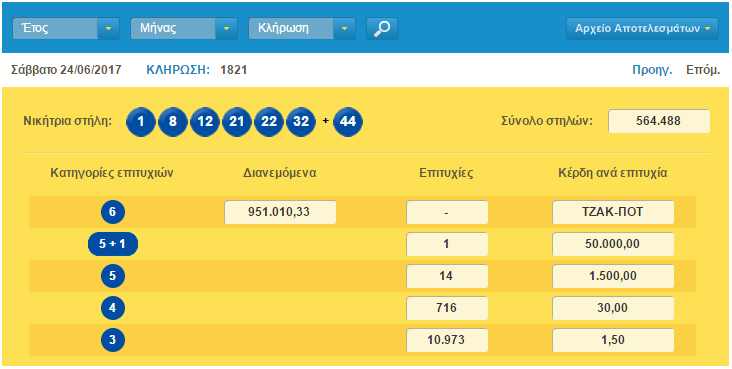732x369 pixels.
Task: Click the Διανεμόμενα amount field 951.010,33
Action: [x=280, y=213]
